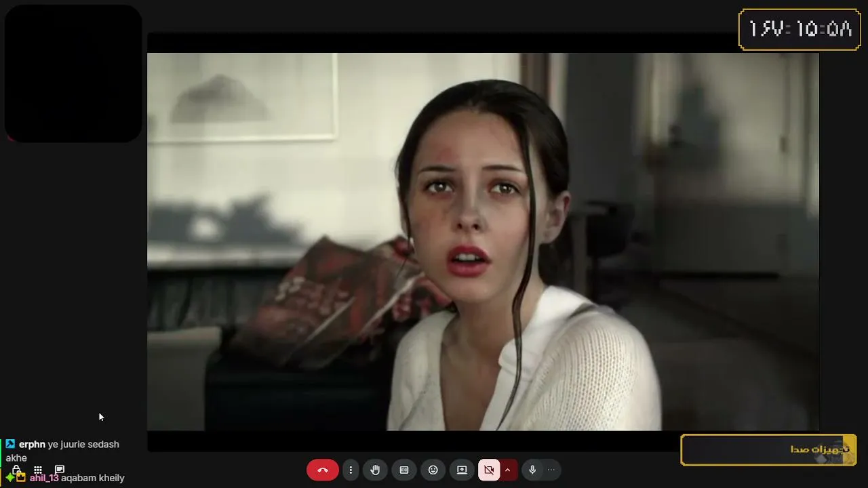Click the chat bubble icon in the overlay

(60, 470)
